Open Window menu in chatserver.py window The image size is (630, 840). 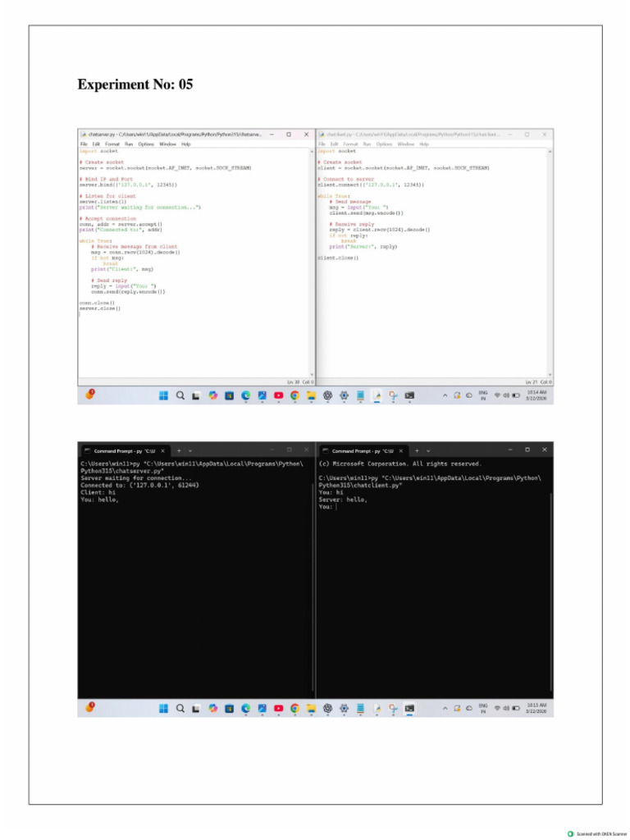coord(167,144)
